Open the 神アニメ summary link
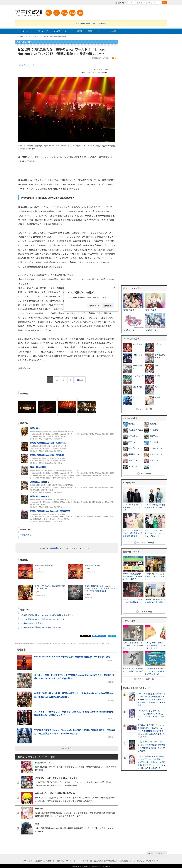The height and width of the screenshot is (868, 182). (132, 424)
